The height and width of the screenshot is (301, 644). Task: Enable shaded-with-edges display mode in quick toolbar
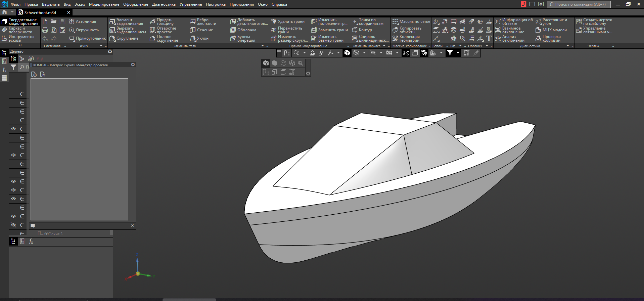point(266,63)
